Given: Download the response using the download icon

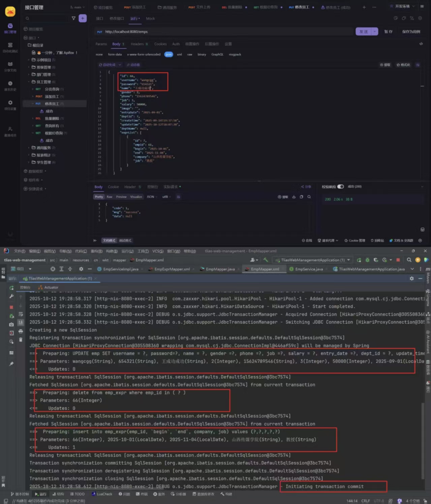Looking at the screenshot, I should pyautogui.click(x=294, y=197).
